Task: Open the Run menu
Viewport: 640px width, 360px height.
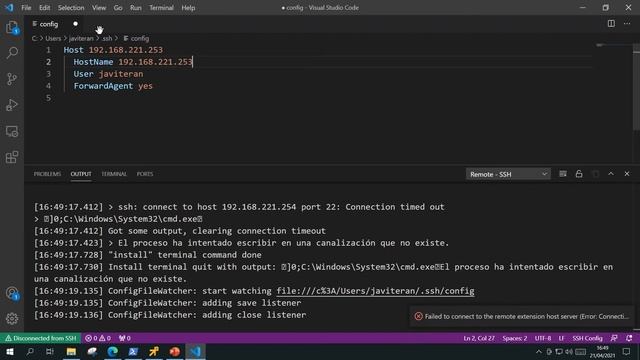Action: [136, 8]
